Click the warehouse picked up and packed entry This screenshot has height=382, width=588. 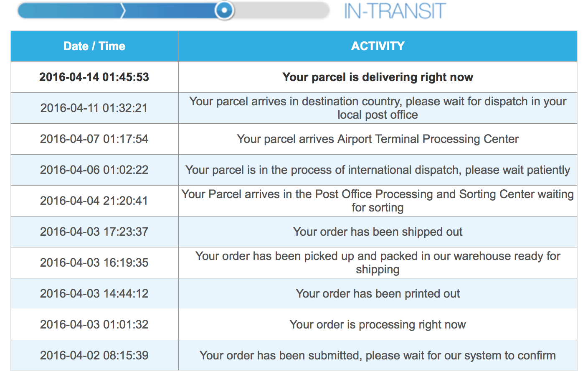click(x=378, y=262)
